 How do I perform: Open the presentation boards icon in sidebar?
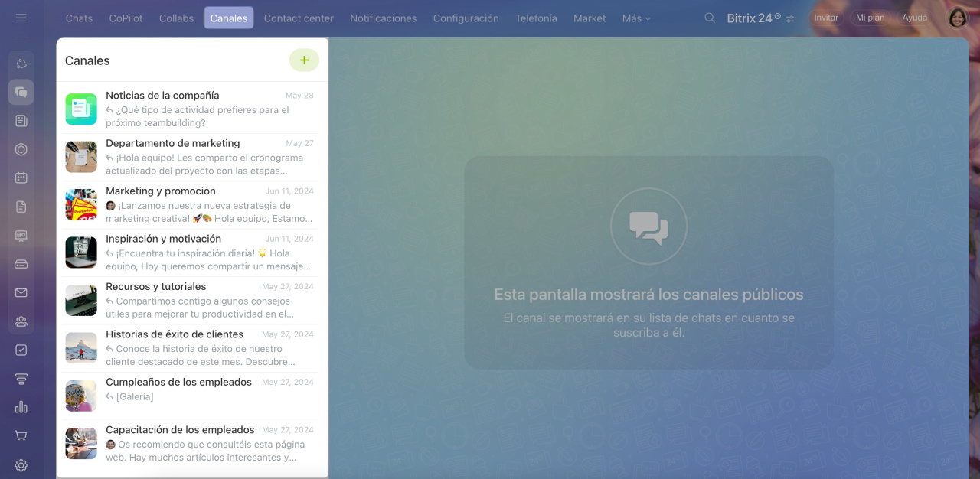[x=21, y=236]
